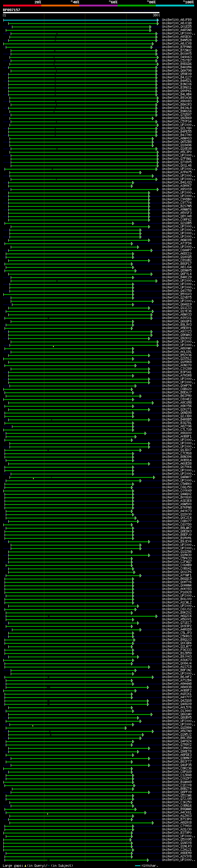The image size is (197, 868).
Task: Select the UniRef100_A8JFR9 hit label
Action: tap(177, 20)
